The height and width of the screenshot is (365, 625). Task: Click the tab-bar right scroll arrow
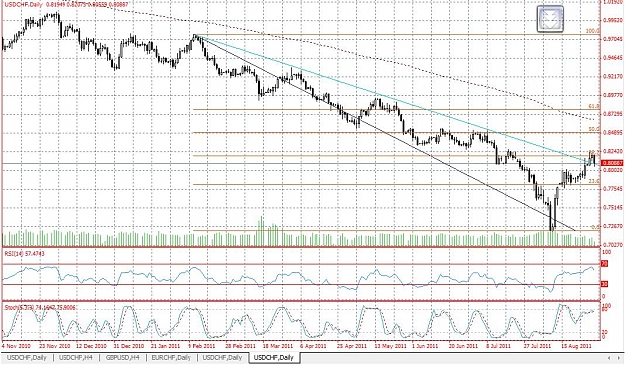[619, 358]
